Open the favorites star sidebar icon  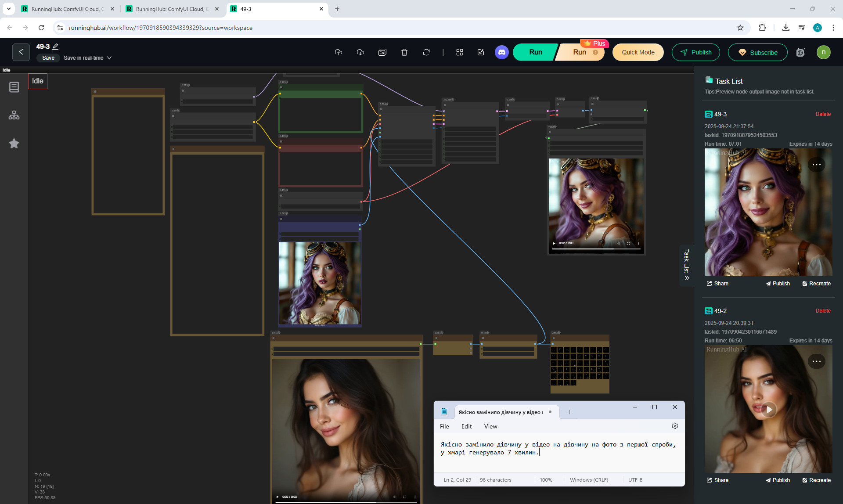pyautogui.click(x=14, y=144)
